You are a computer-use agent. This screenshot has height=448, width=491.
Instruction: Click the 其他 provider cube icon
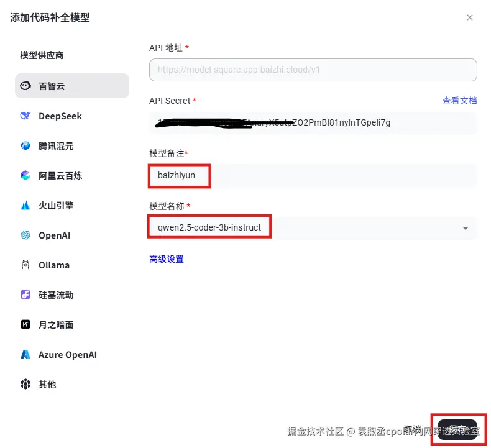[x=25, y=384]
